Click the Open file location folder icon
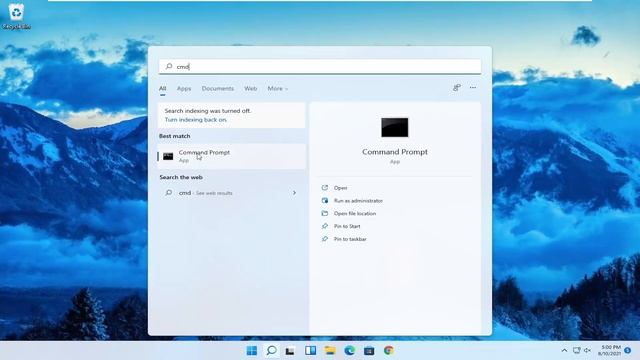The width and height of the screenshot is (640, 360). [325, 213]
